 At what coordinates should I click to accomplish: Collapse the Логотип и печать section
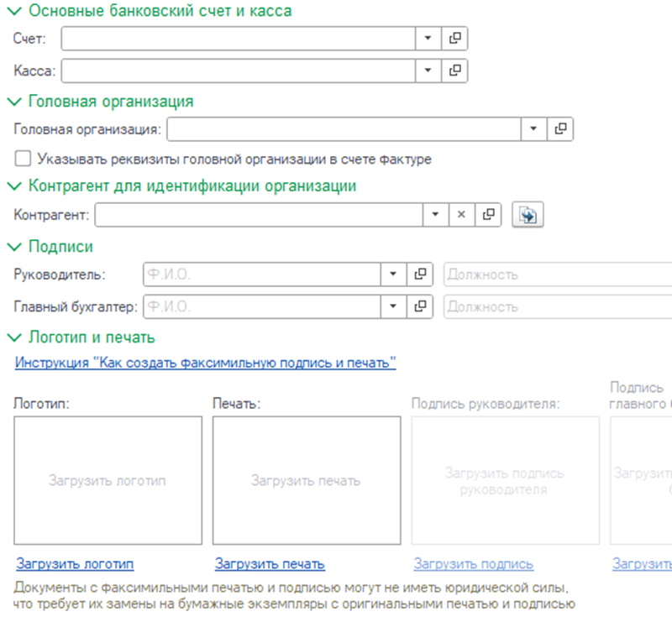coord(14,337)
